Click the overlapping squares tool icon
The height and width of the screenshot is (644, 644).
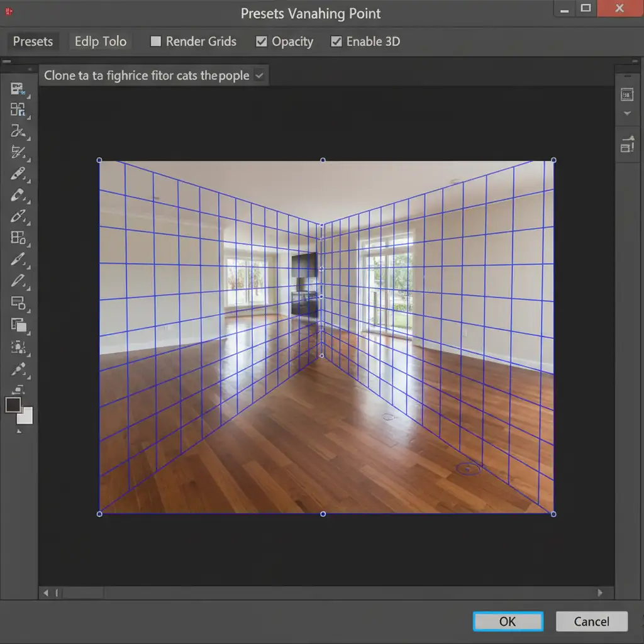[18, 325]
